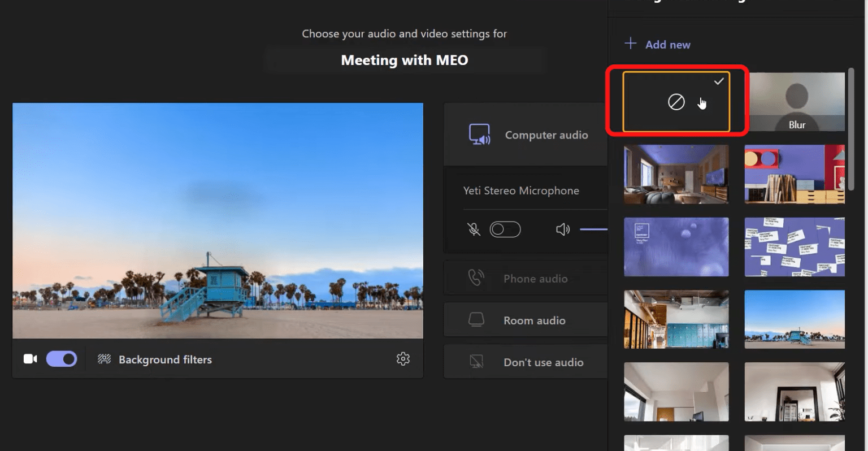The image size is (868, 451).
Task: Click the Don't use audio icon
Action: pos(476,361)
